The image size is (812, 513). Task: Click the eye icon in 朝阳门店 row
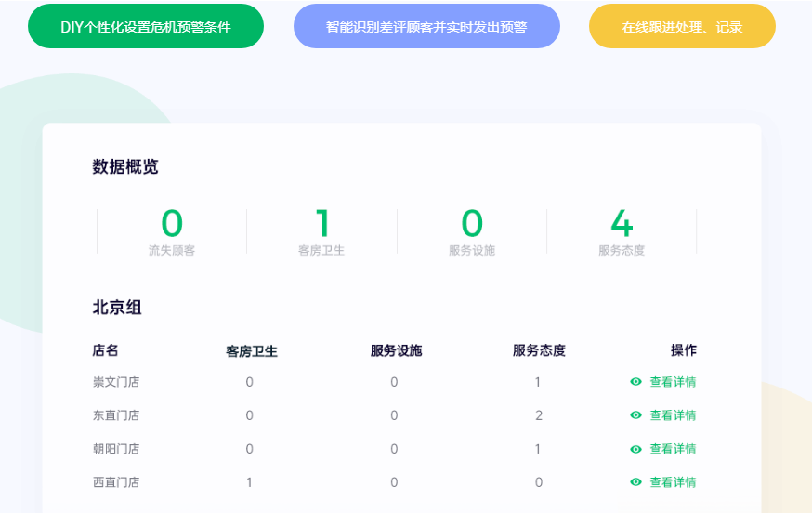(x=635, y=449)
